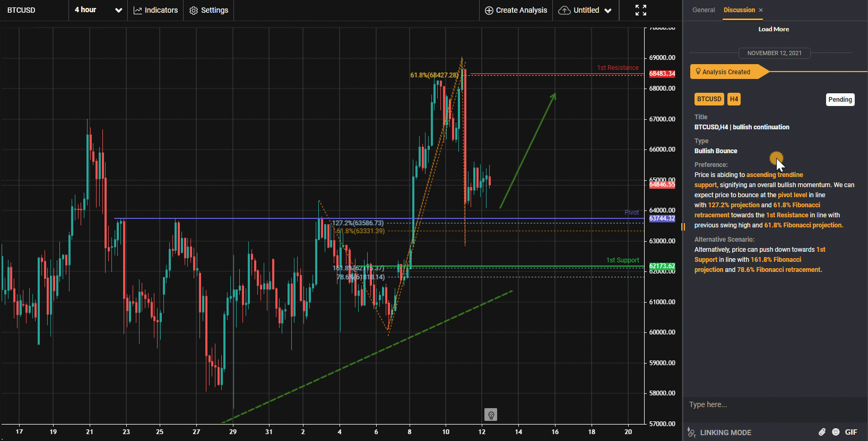The image size is (868, 441).
Task: Click the 'Bullish Bounce' type value
Action: [x=716, y=151]
